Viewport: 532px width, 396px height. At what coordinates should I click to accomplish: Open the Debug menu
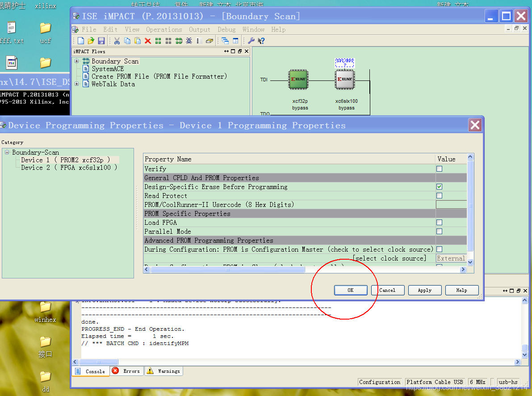226,29
